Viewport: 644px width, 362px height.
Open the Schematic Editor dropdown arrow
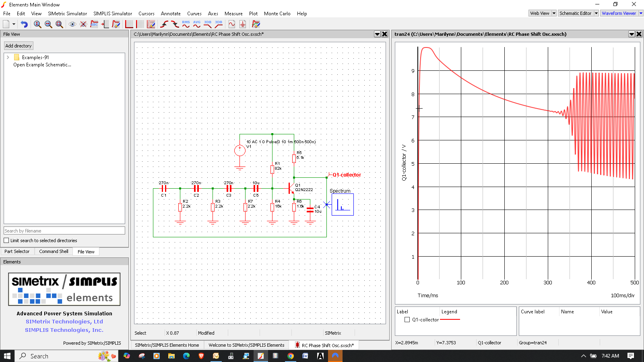tap(596, 13)
